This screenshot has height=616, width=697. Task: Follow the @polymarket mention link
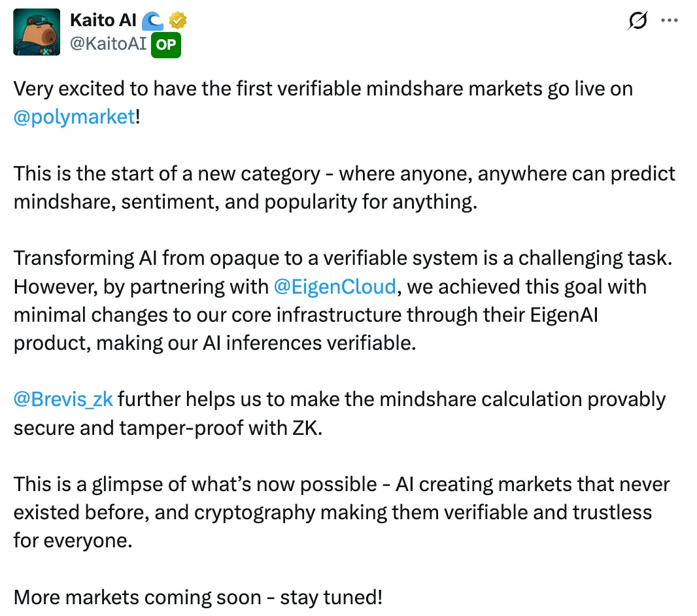click(74, 118)
